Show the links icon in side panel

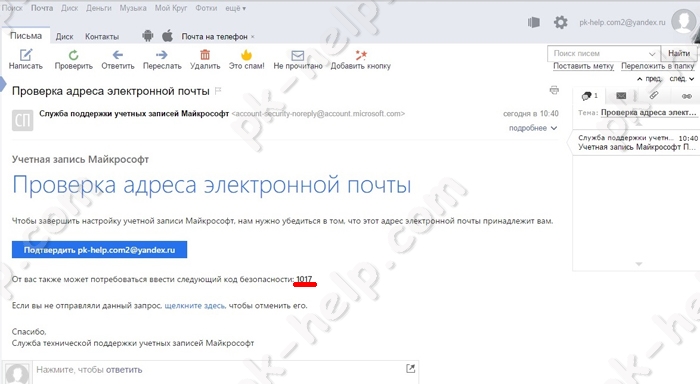point(687,96)
